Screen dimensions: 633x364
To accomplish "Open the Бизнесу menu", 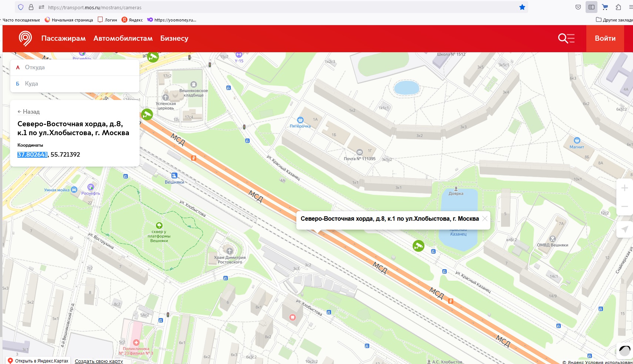I will pyautogui.click(x=174, y=38).
